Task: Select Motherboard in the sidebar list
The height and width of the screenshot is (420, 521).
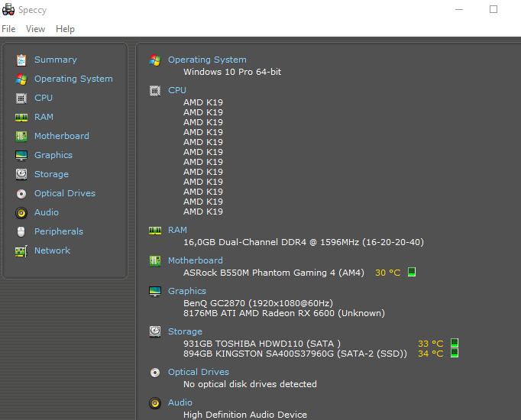Action: point(62,136)
